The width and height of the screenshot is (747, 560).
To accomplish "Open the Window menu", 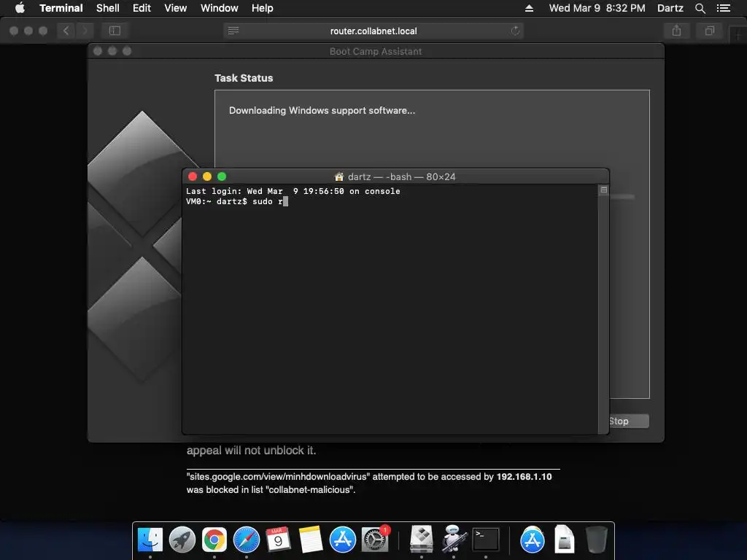I will point(219,8).
